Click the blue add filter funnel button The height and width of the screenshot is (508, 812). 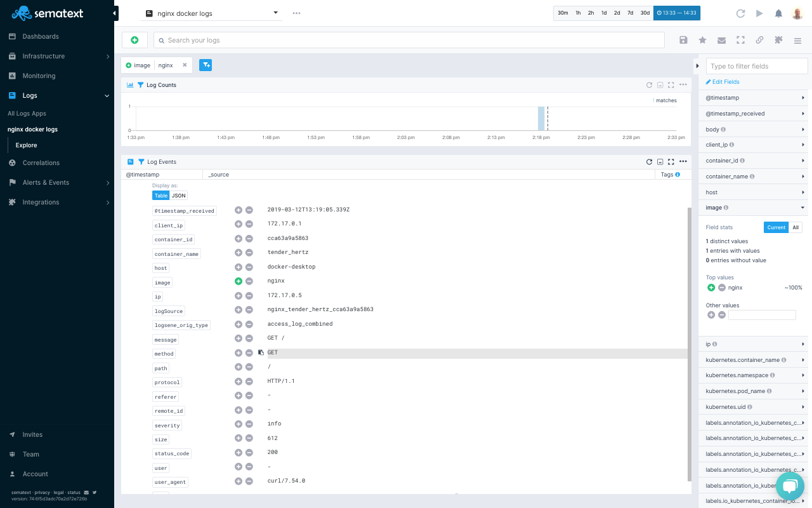[206, 65]
